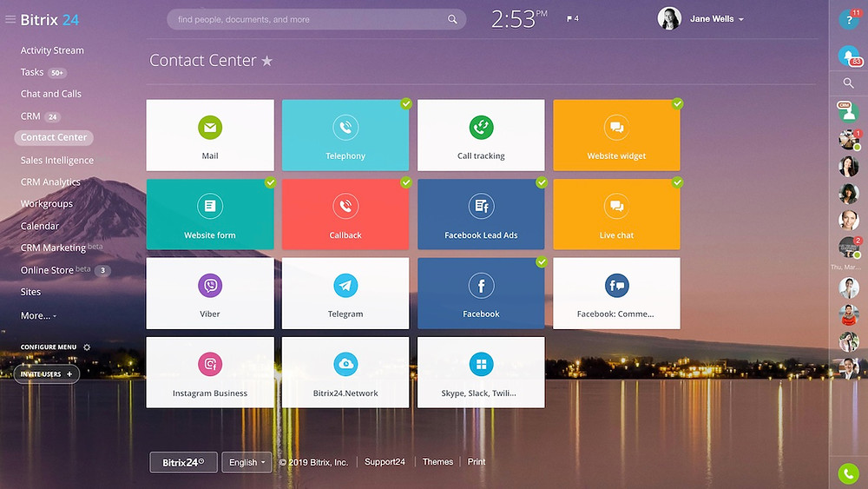Open the CRM chat icon in right sidebar
The width and height of the screenshot is (868, 489).
[x=848, y=111]
